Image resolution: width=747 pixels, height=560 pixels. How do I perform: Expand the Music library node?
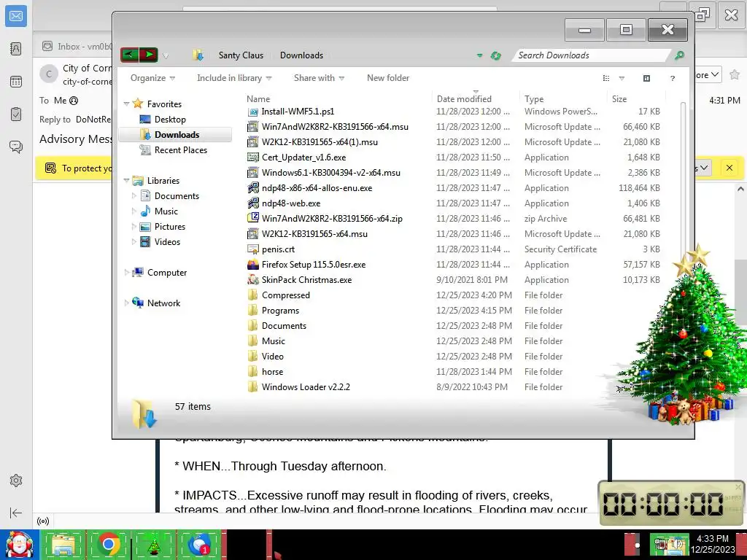[134, 211]
